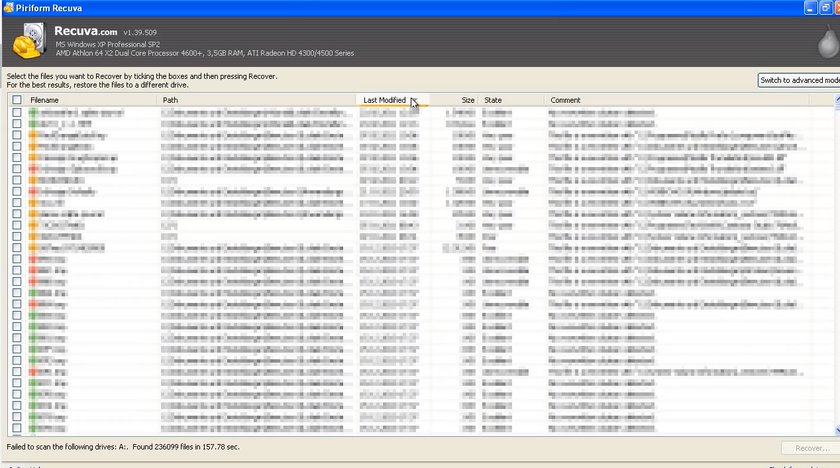The image size is (840, 468).
Task: Click the AMD Athlon 64 X2 system info line
Action: point(205,53)
